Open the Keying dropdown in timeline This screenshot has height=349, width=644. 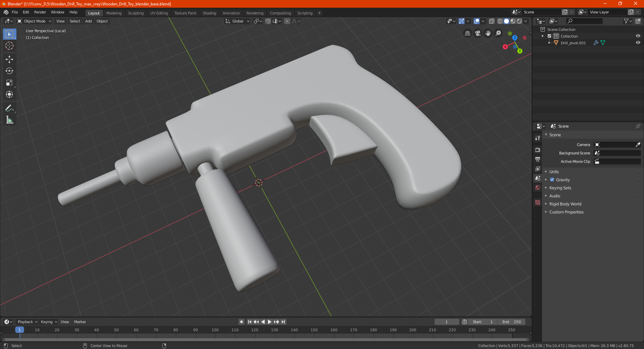pos(49,322)
